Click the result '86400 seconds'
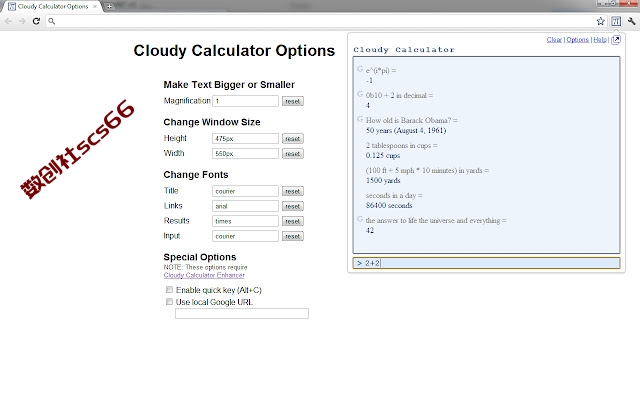 pos(389,205)
